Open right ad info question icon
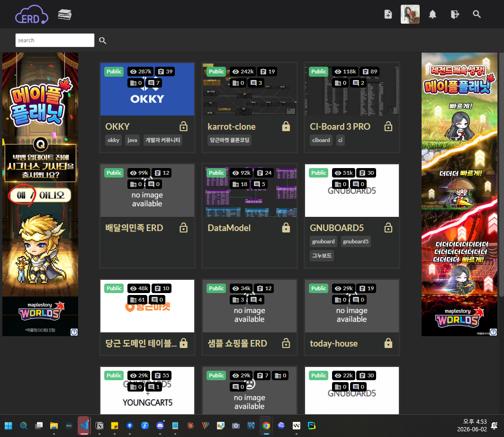 pos(494,332)
